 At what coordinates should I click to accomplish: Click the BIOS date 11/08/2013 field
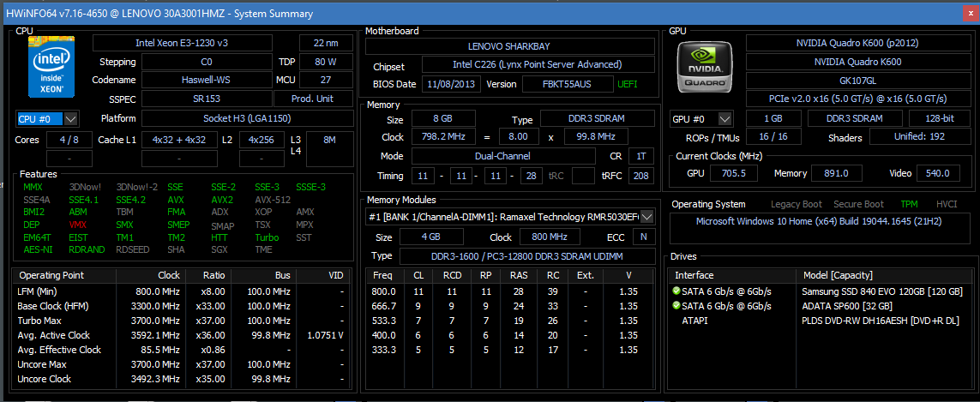coord(452,84)
